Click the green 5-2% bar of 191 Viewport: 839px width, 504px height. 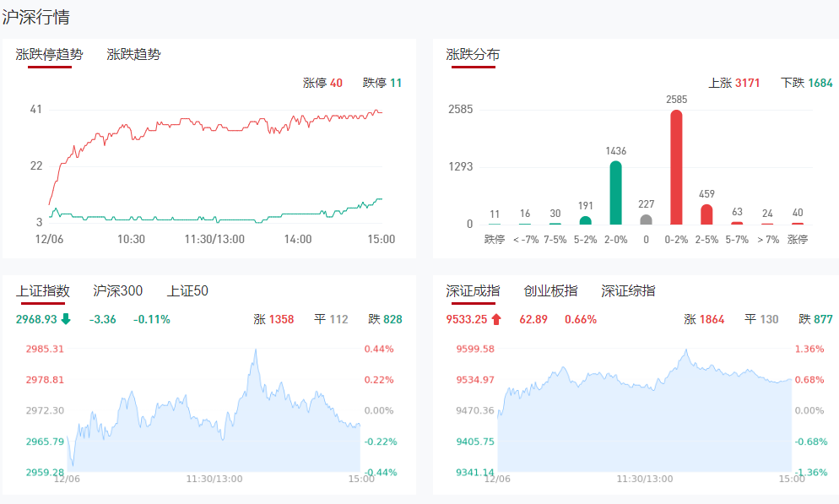(x=585, y=220)
